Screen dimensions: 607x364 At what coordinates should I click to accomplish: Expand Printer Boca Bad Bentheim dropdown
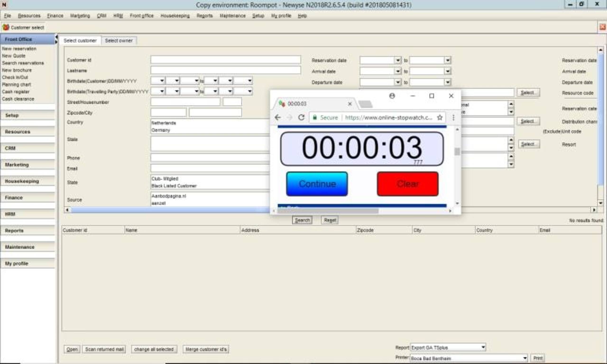[x=524, y=358]
